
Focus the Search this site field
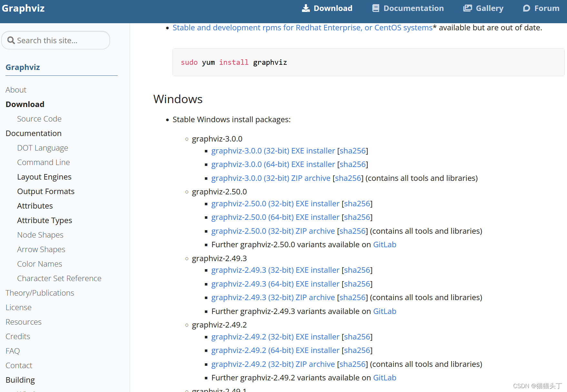click(56, 40)
